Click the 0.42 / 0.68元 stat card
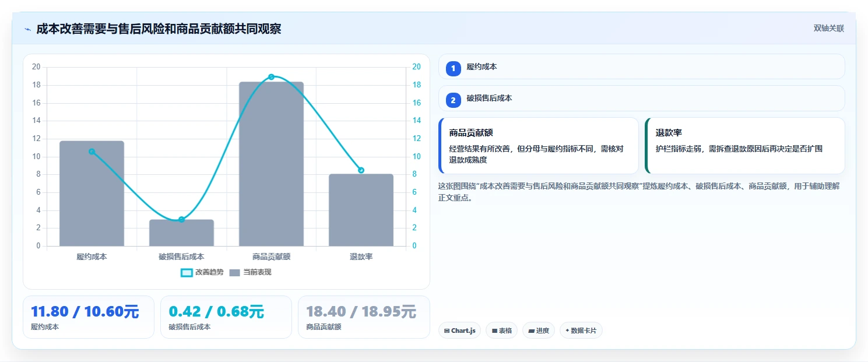This screenshot has height=362, width=868. [x=226, y=317]
